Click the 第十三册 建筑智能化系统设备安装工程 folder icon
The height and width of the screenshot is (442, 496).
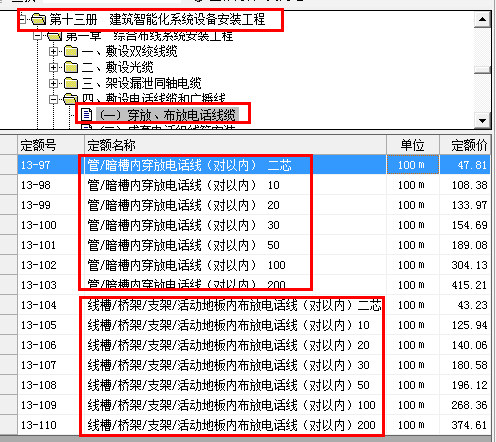(39, 20)
